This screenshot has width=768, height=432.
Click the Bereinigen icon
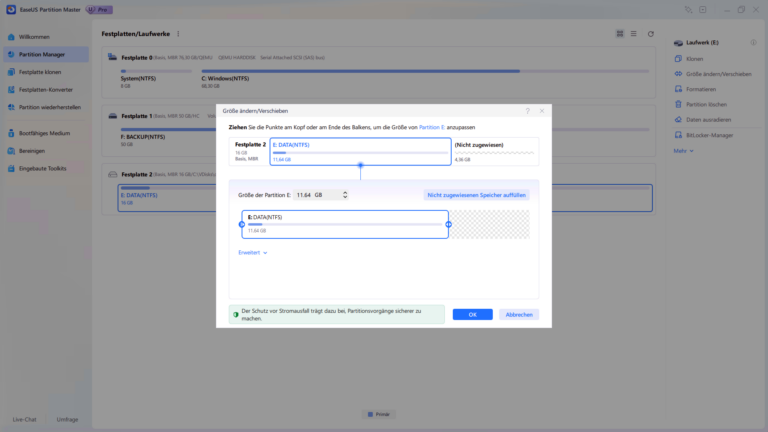pos(11,151)
